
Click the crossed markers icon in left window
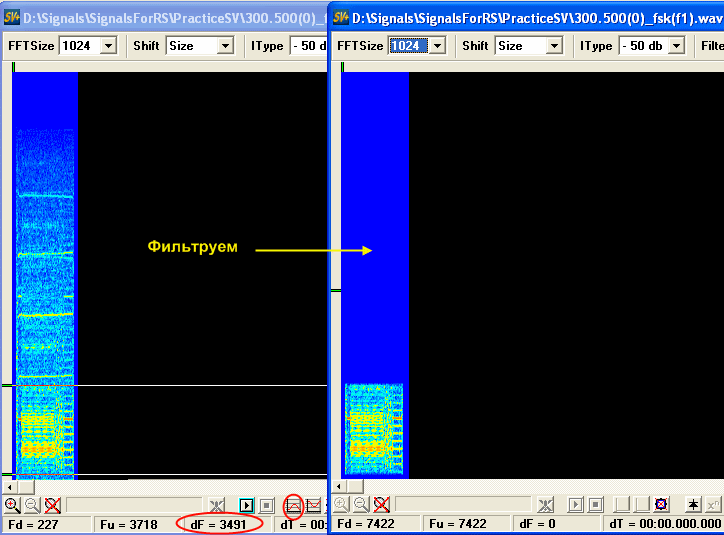click(x=217, y=505)
